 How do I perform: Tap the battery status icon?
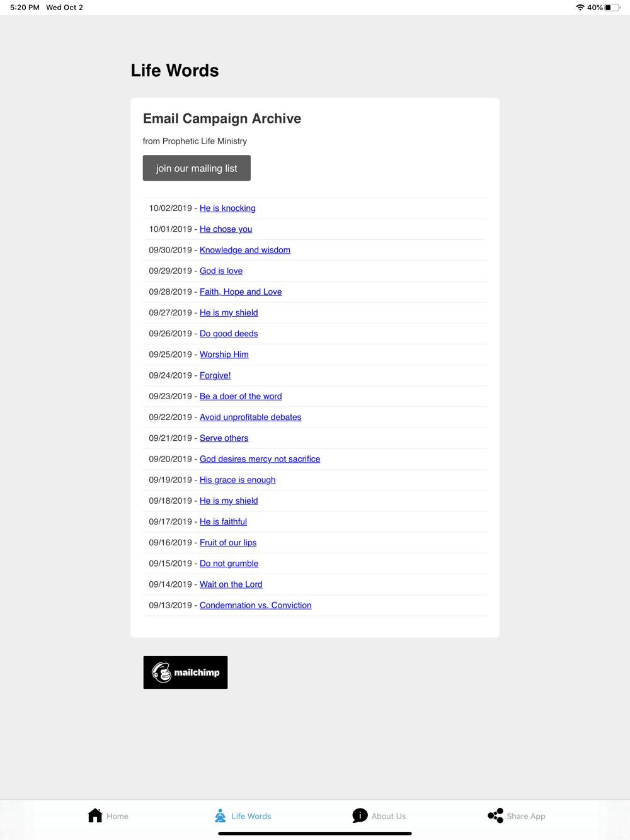[612, 8]
